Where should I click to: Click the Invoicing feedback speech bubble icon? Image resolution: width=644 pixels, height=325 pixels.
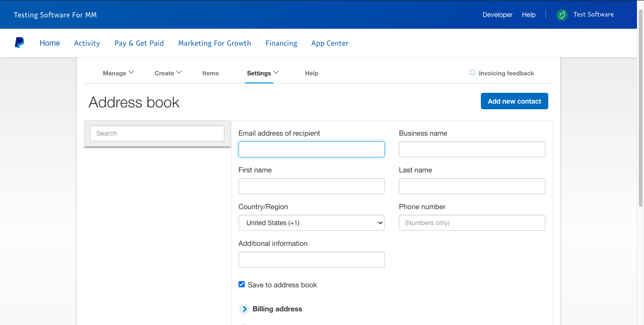pos(472,73)
